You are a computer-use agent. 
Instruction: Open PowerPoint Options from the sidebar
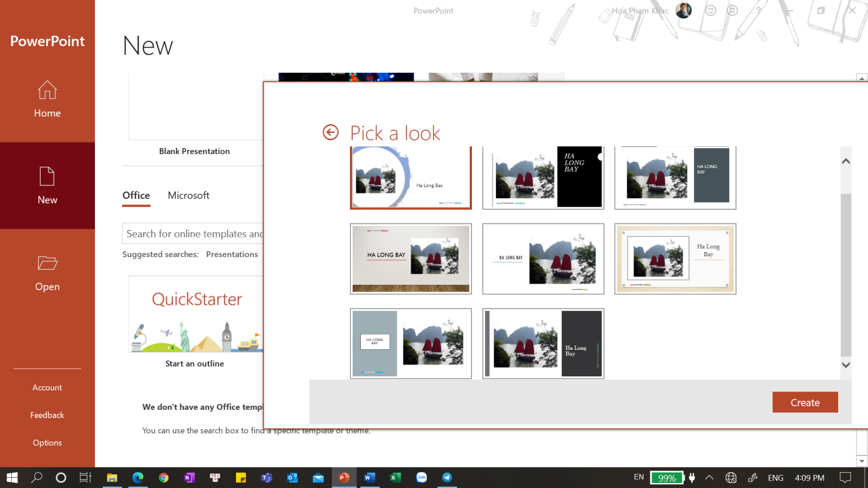point(47,442)
